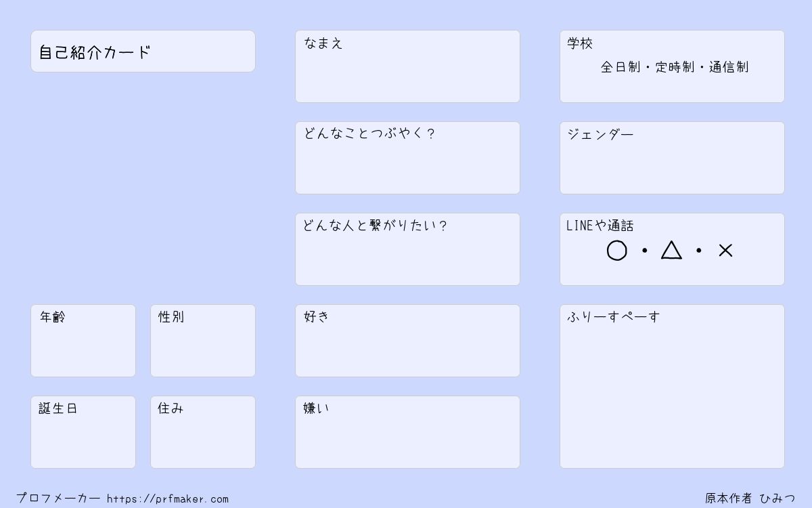Choose 定時制 school type option
Viewport: 812px width, 508px height.
[x=675, y=67]
